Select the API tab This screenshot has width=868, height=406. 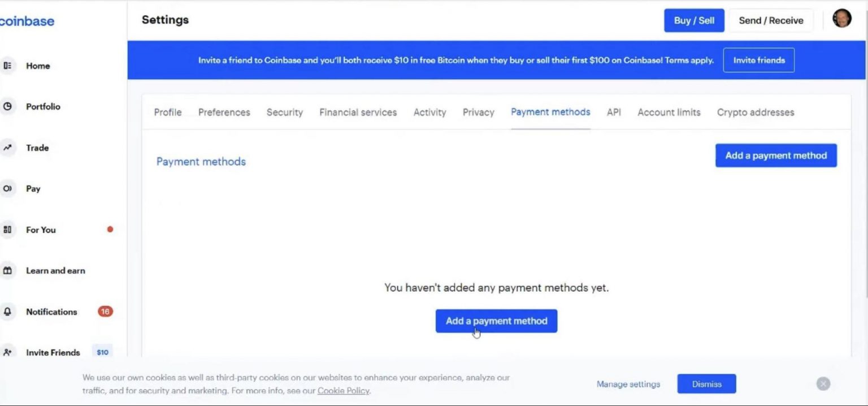[x=614, y=113]
